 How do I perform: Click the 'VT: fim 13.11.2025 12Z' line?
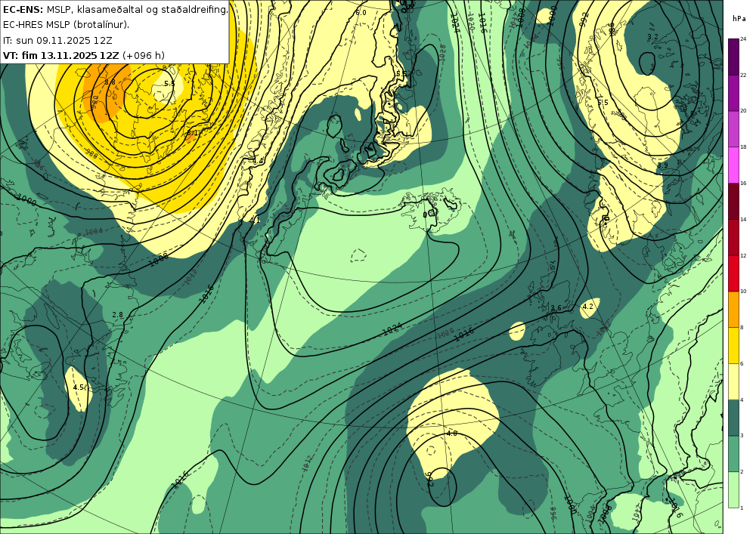84,55
